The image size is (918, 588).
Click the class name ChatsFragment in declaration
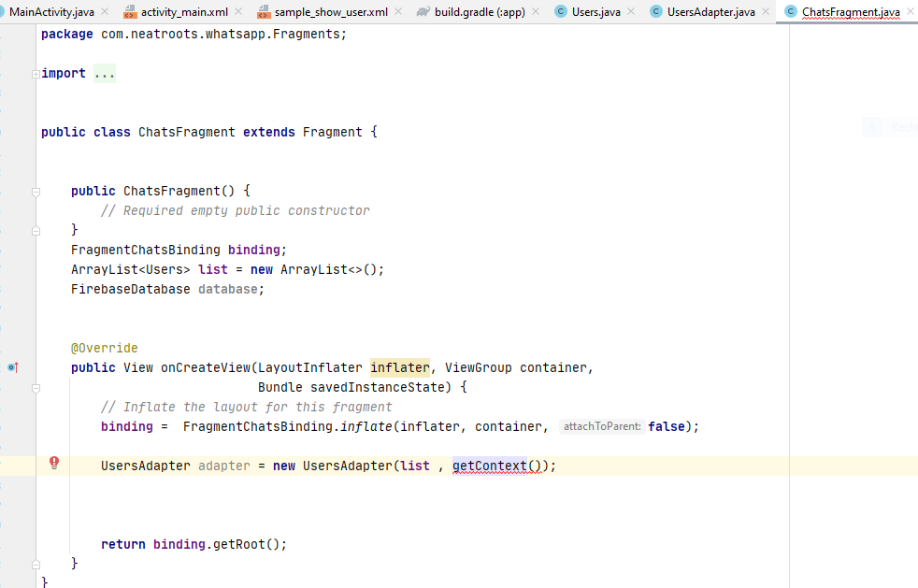[187, 132]
